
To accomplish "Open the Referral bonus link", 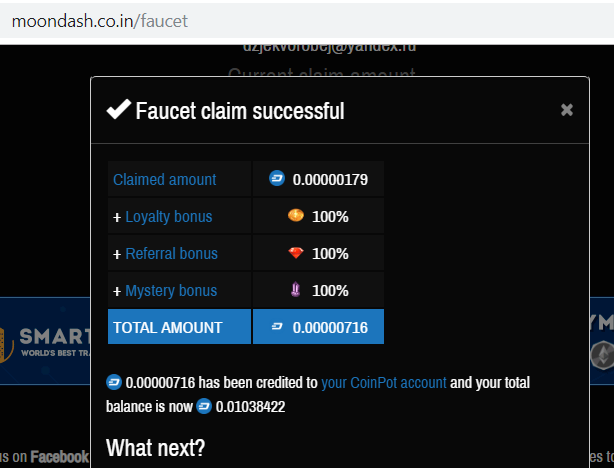I will pos(171,254).
